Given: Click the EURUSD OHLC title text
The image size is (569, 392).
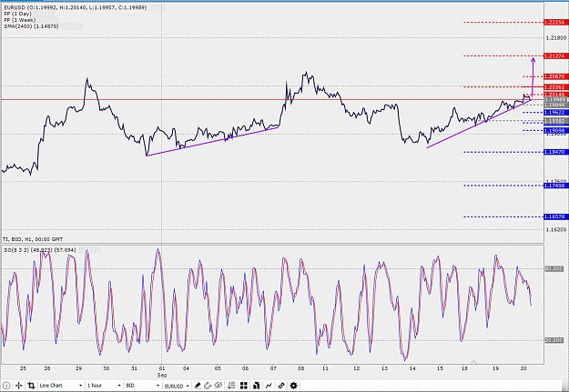Looking at the screenshot, I should point(76,7).
